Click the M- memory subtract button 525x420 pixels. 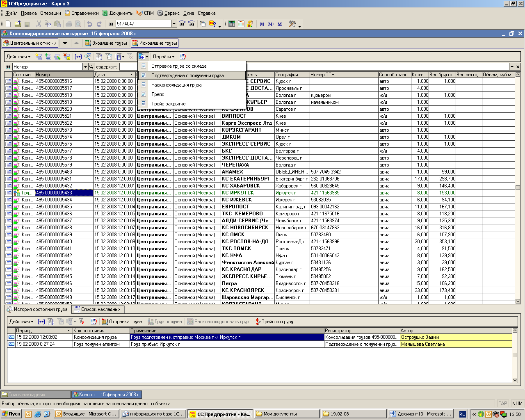click(281, 24)
